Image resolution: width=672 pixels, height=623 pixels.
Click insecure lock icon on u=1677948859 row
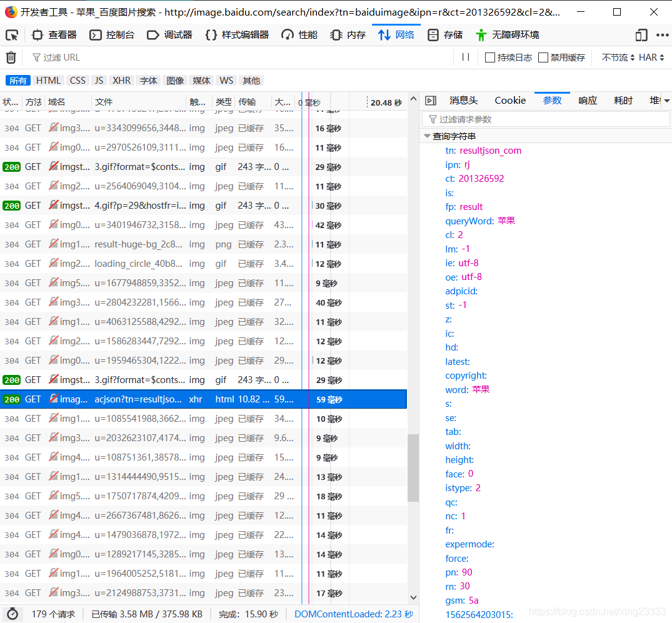coord(53,282)
